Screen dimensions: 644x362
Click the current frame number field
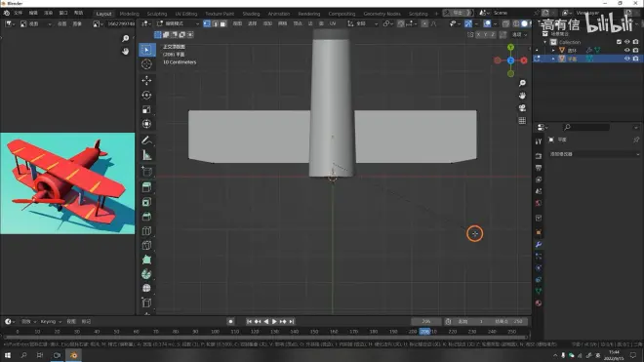tap(425, 321)
